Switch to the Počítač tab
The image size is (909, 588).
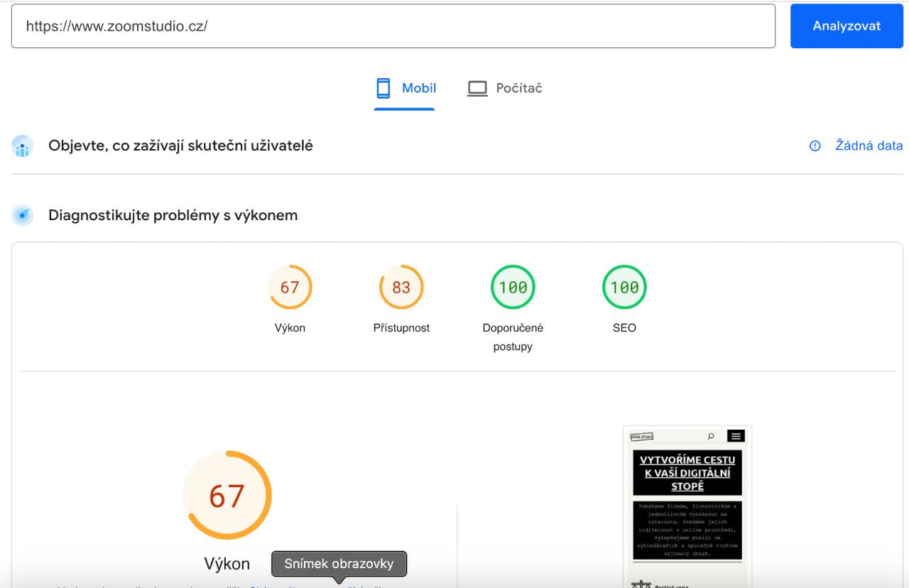point(505,89)
